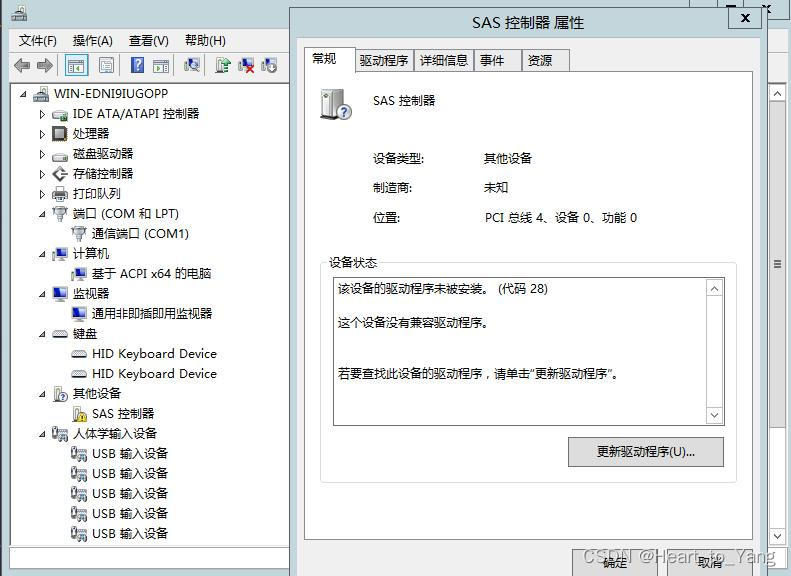Click the PCI 总线 4、设备 0、功能 0 value
The width and height of the screenshot is (791, 576).
[x=560, y=218]
